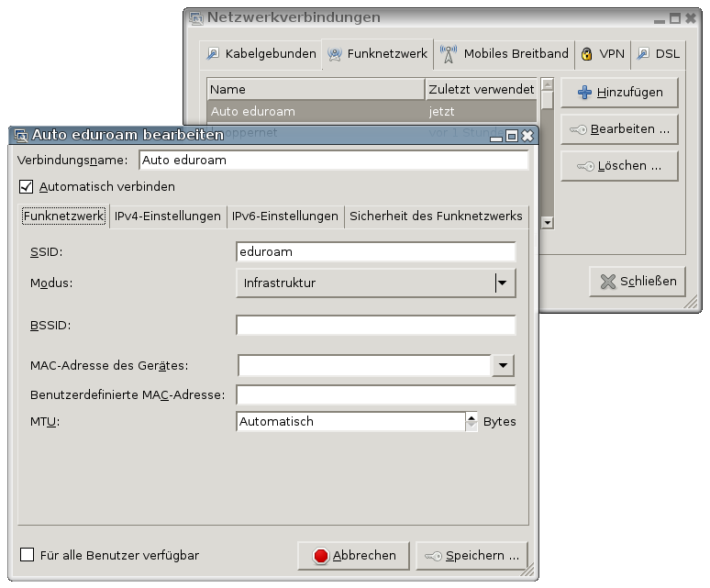This screenshot has height=588, width=710.
Task: Click the Löschen button
Action: coord(619,166)
